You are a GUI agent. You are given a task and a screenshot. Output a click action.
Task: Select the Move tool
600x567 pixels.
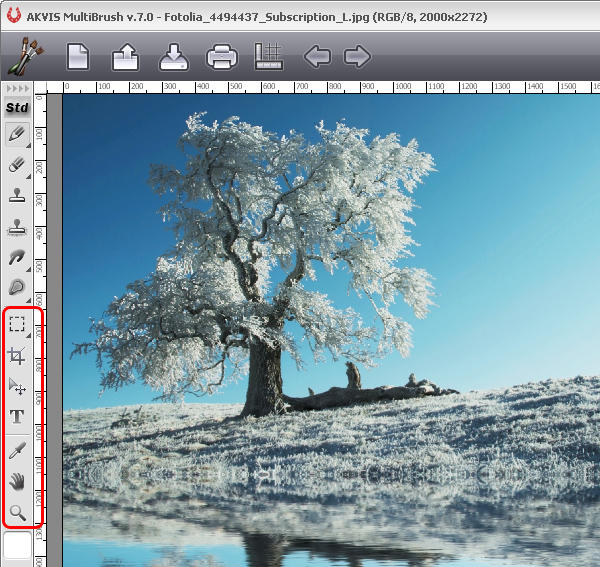[17, 386]
